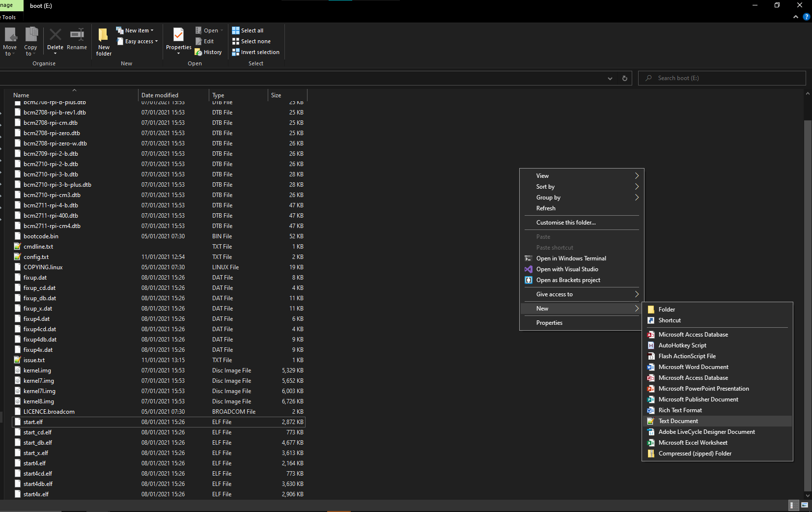This screenshot has width=812, height=512.
Task: Click Open as Brackets project
Action: (581, 280)
